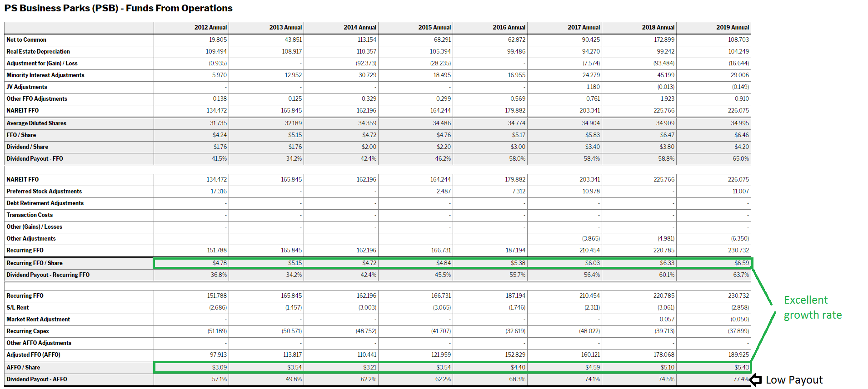Click JV Adjustments 2017 value 1.180

pyautogui.click(x=593, y=87)
